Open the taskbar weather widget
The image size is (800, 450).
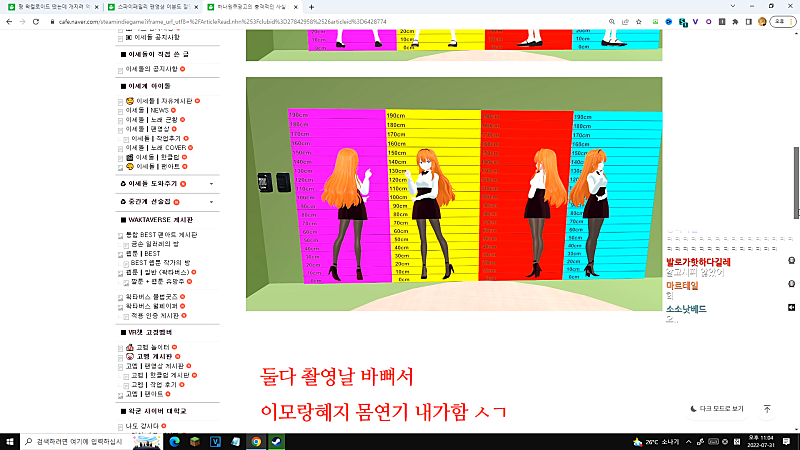tap(656, 442)
